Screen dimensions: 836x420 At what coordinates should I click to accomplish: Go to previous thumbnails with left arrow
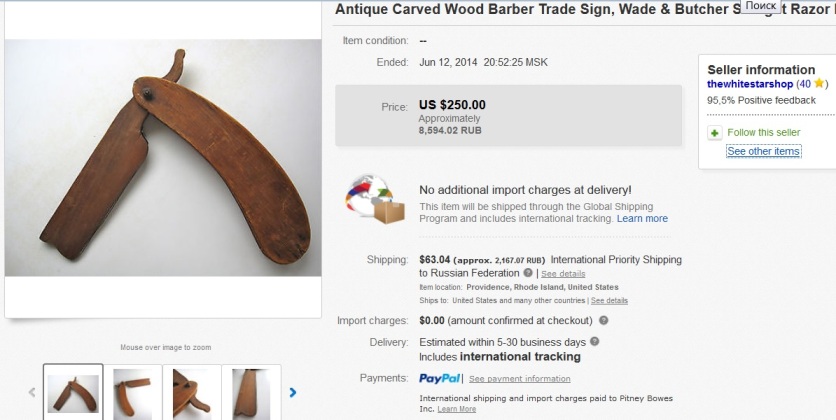tap(32, 393)
